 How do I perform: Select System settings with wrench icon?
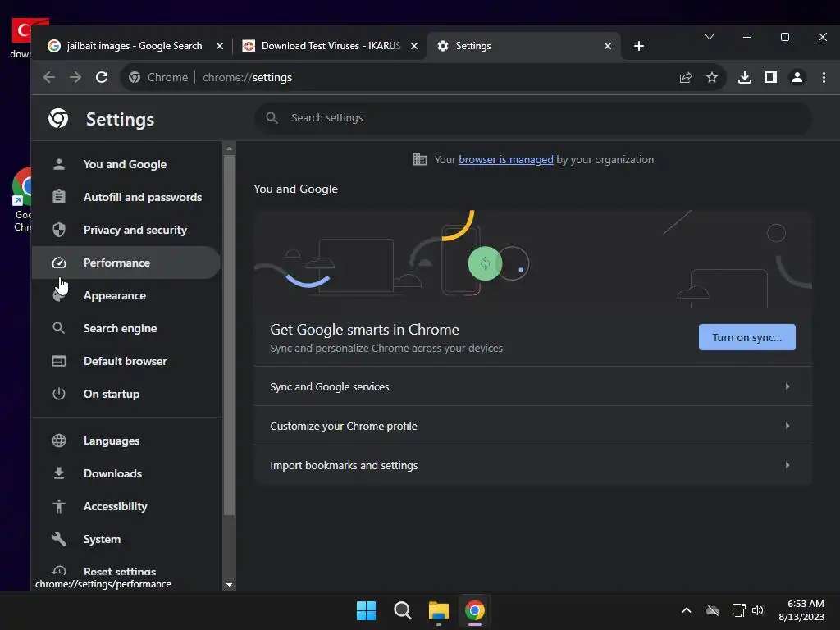126,540
